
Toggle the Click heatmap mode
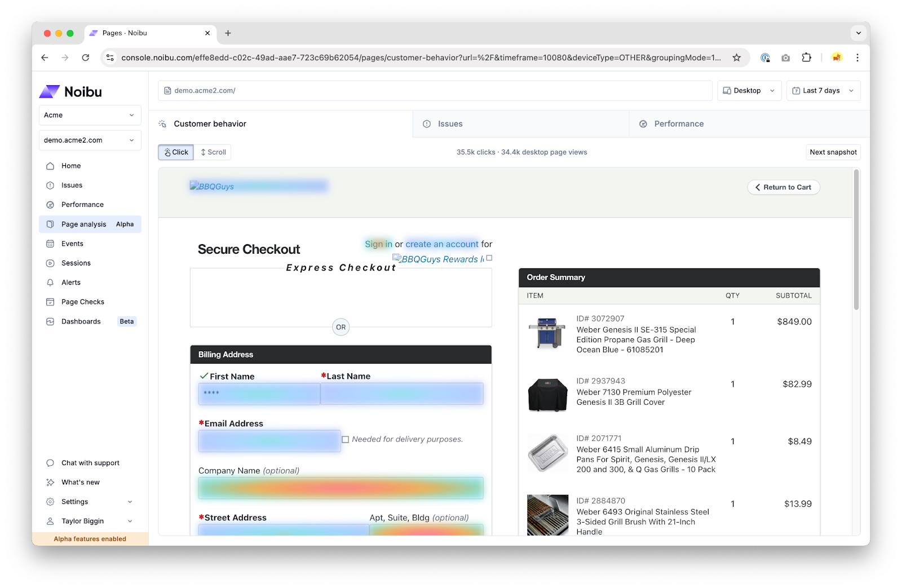[x=176, y=152]
